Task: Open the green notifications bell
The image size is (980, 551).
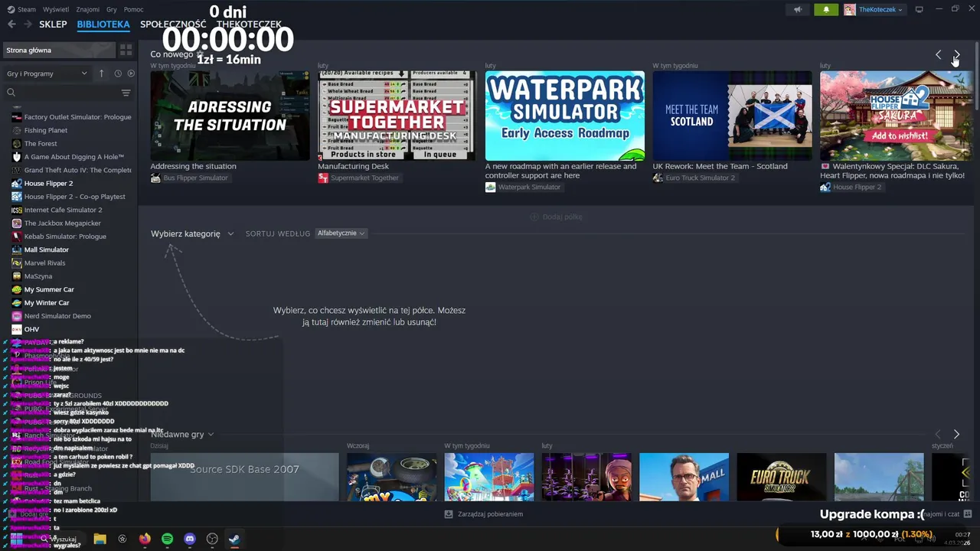Action: pyautogui.click(x=826, y=10)
